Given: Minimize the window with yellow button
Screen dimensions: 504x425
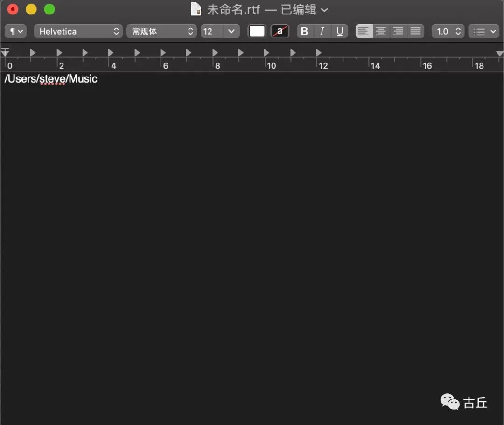Looking at the screenshot, I should [x=31, y=9].
